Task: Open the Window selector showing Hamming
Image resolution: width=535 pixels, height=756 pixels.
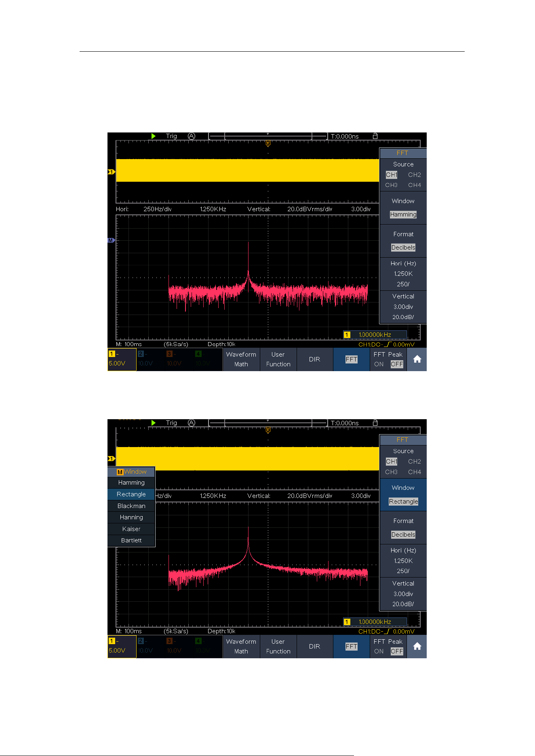Action: (403, 208)
